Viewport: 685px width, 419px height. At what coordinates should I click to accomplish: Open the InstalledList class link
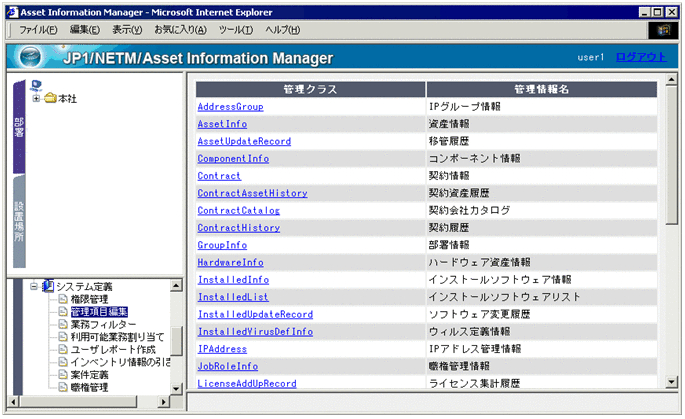pyautogui.click(x=233, y=297)
